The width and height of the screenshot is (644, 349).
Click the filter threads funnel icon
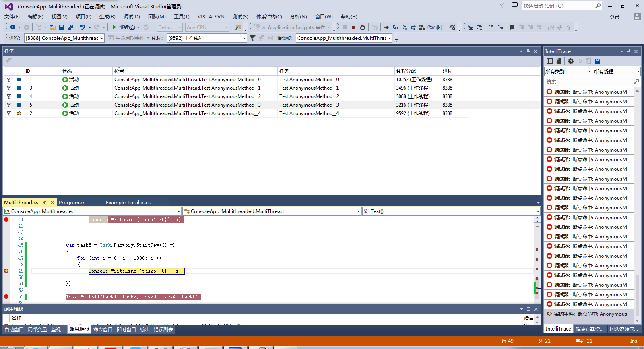pos(252,38)
